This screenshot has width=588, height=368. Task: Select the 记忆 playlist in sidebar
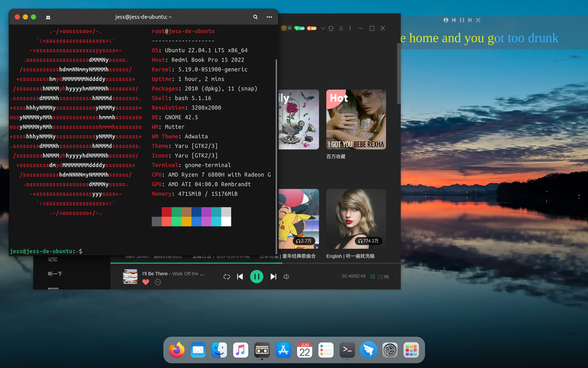(53, 259)
